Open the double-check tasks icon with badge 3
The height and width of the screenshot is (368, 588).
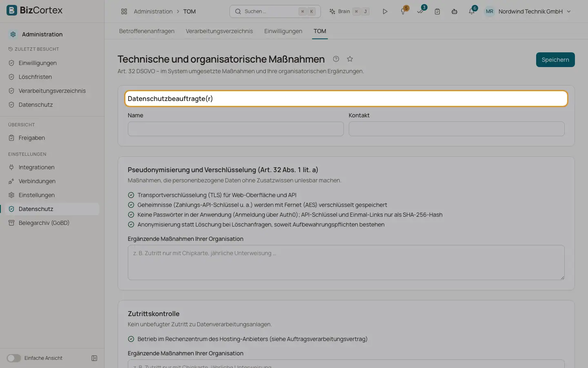tap(420, 11)
